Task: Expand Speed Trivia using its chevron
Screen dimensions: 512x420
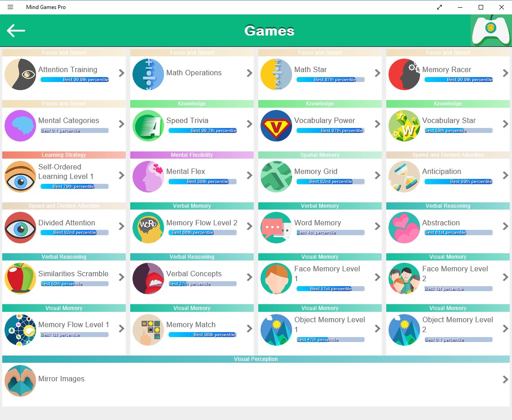Action: [250, 124]
